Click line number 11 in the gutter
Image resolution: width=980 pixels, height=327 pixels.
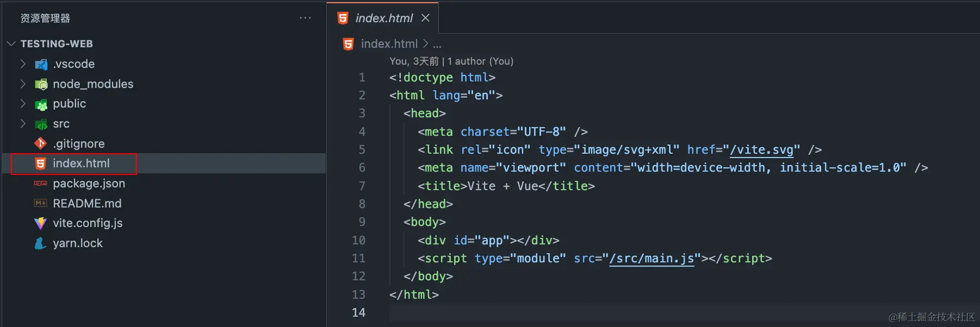359,259
